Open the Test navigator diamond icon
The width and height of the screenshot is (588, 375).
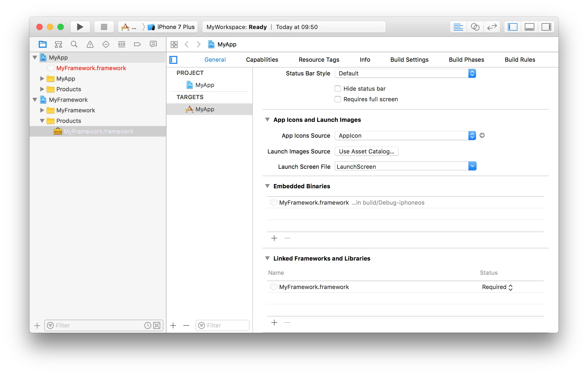[106, 44]
